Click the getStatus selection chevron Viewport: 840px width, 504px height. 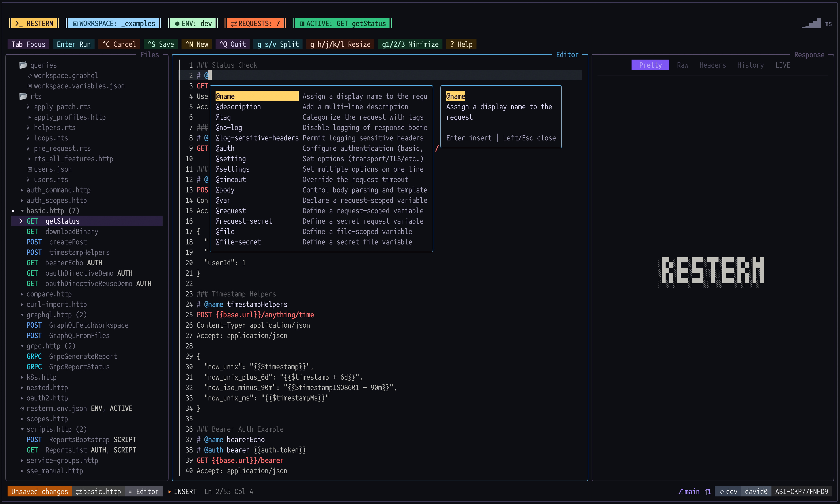coord(21,221)
